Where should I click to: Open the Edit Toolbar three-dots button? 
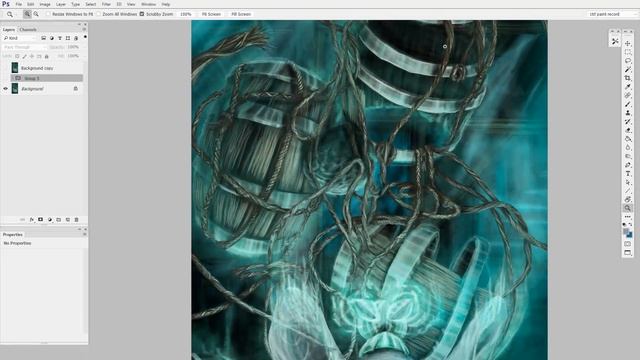pyautogui.click(x=627, y=217)
